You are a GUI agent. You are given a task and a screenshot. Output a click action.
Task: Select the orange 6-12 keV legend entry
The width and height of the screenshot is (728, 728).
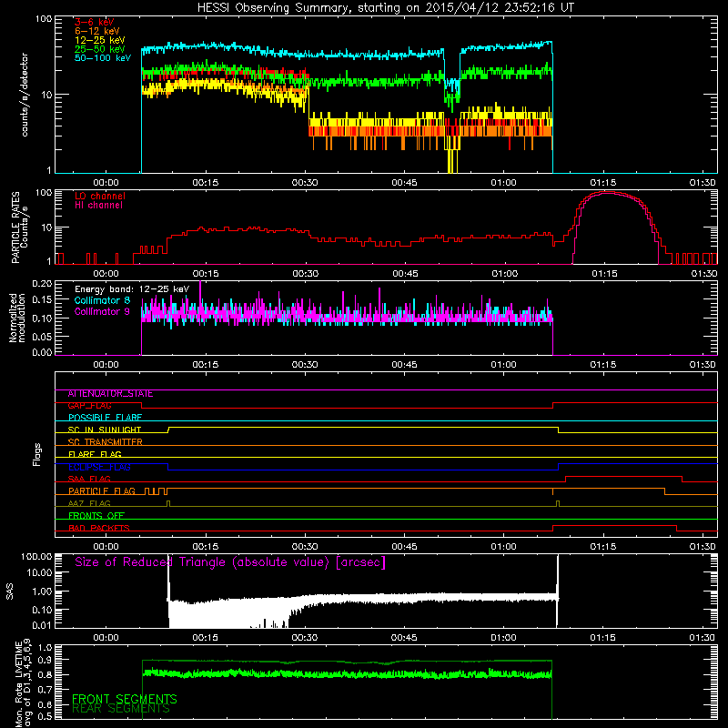pyautogui.click(x=97, y=31)
